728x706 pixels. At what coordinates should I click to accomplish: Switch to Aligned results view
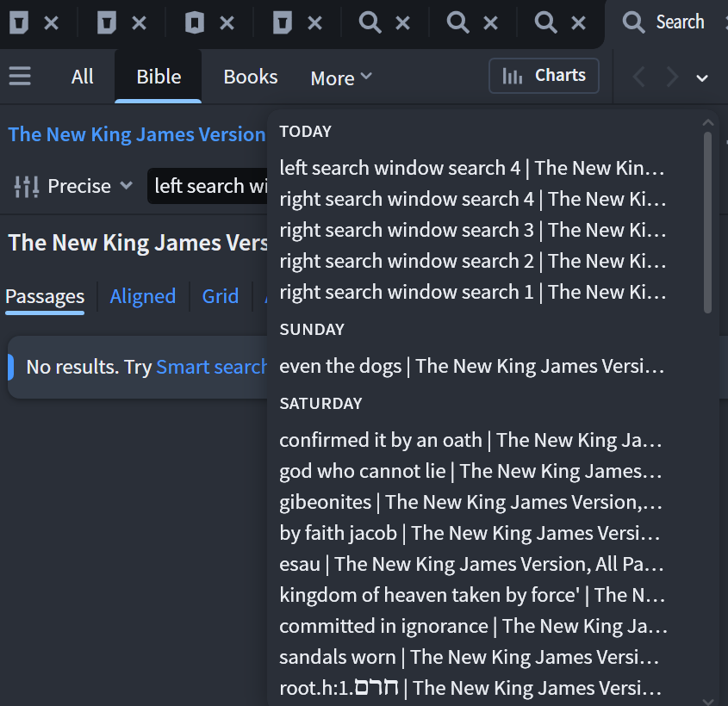coord(142,296)
